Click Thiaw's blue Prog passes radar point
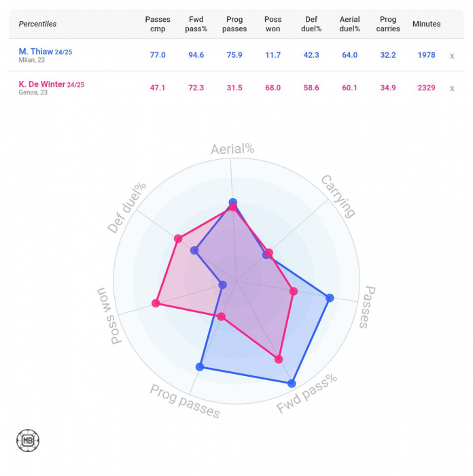 pos(200,367)
